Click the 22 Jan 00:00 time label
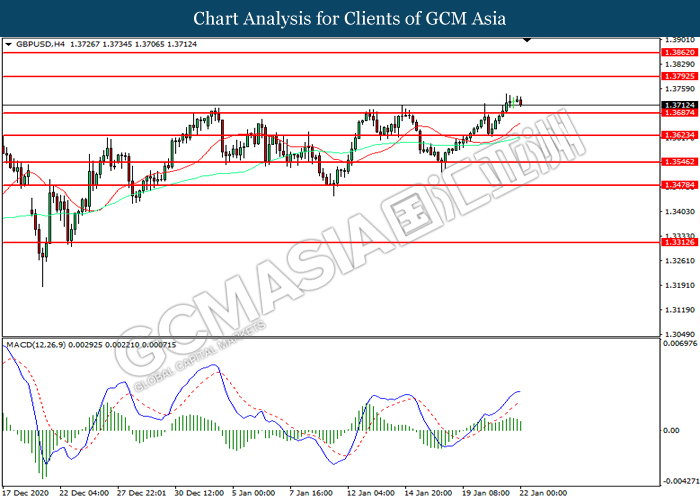 click(543, 493)
